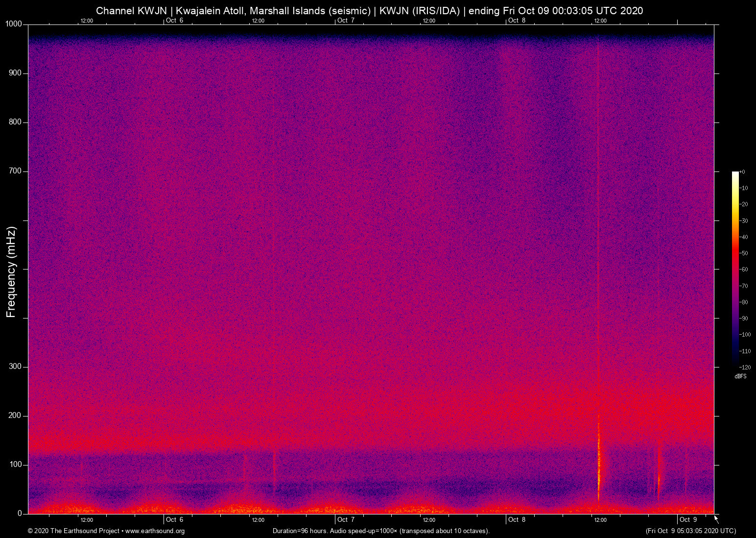Click the Fri Oct 9 UTC timestamp
The height and width of the screenshot is (538, 756).
click(690, 531)
